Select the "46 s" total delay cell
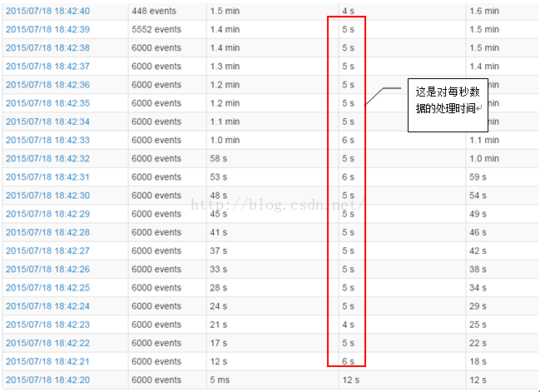This screenshot has width=540, height=392. click(478, 232)
